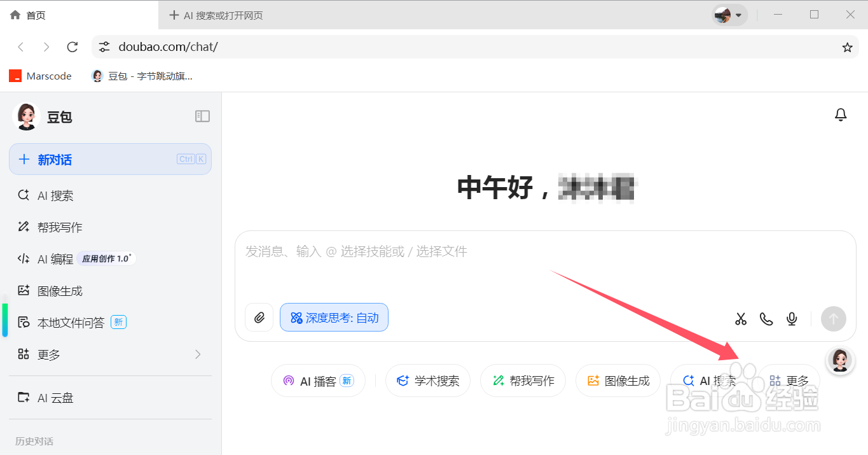Collapse the sidebar panel icon
The width and height of the screenshot is (868, 455).
pyautogui.click(x=202, y=116)
